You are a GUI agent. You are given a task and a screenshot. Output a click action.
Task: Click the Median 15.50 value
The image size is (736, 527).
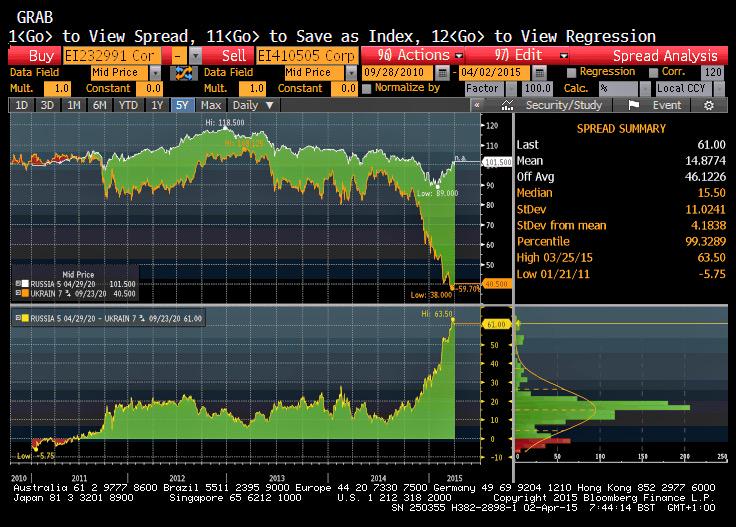(711, 193)
